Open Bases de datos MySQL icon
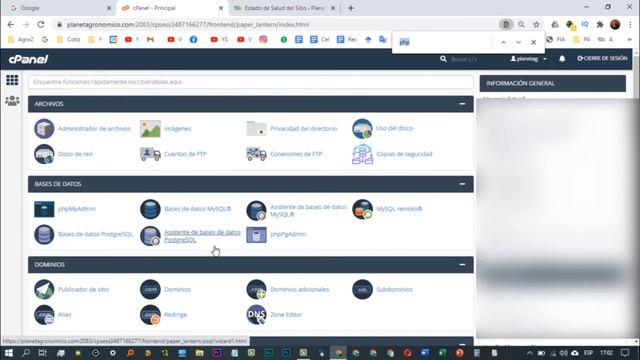The width and height of the screenshot is (640, 360). pos(150,209)
